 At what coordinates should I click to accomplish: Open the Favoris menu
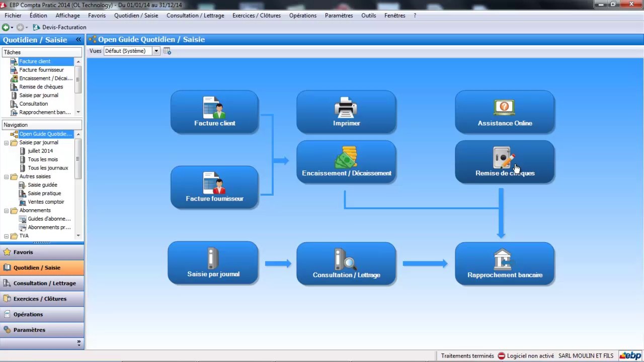[x=97, y=16]
